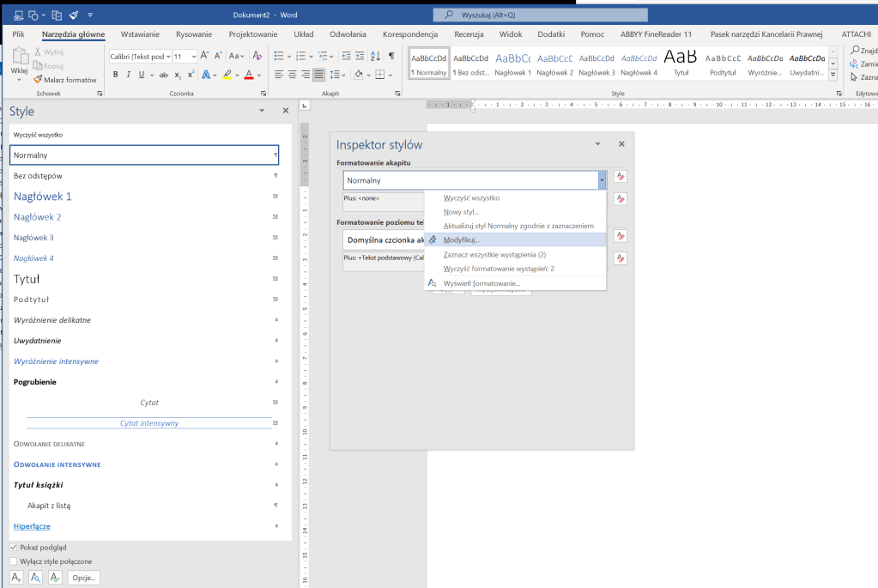Expand the Normalny dropdown in Inspektor stylów
The image size is (878, 588).
coord(602,180)
